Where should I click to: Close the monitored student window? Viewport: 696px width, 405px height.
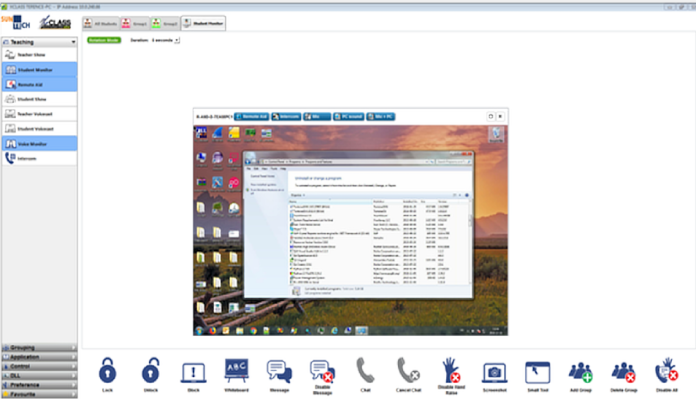(x=500, y=116)
